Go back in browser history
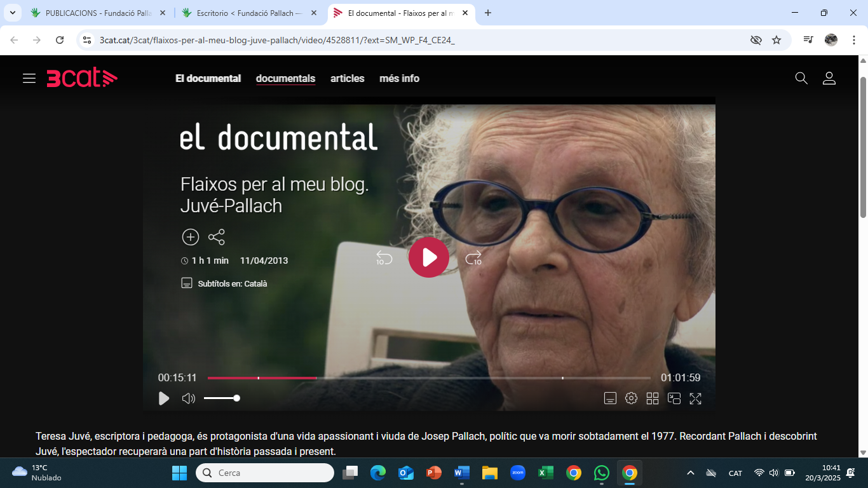 pyautogui.click(x=14, y=40)
